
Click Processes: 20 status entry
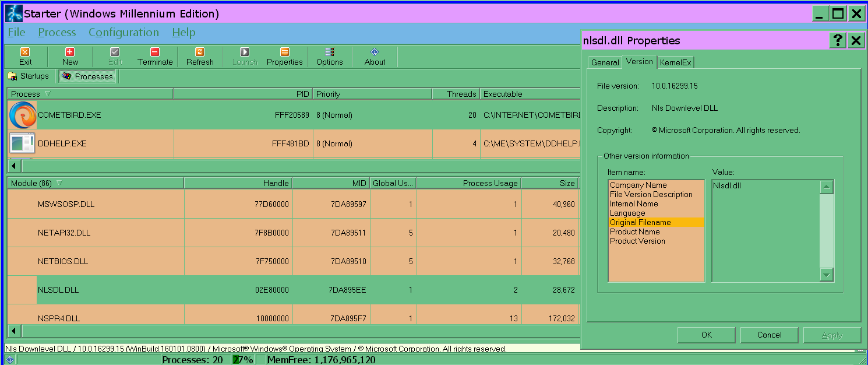coord(192,360)
